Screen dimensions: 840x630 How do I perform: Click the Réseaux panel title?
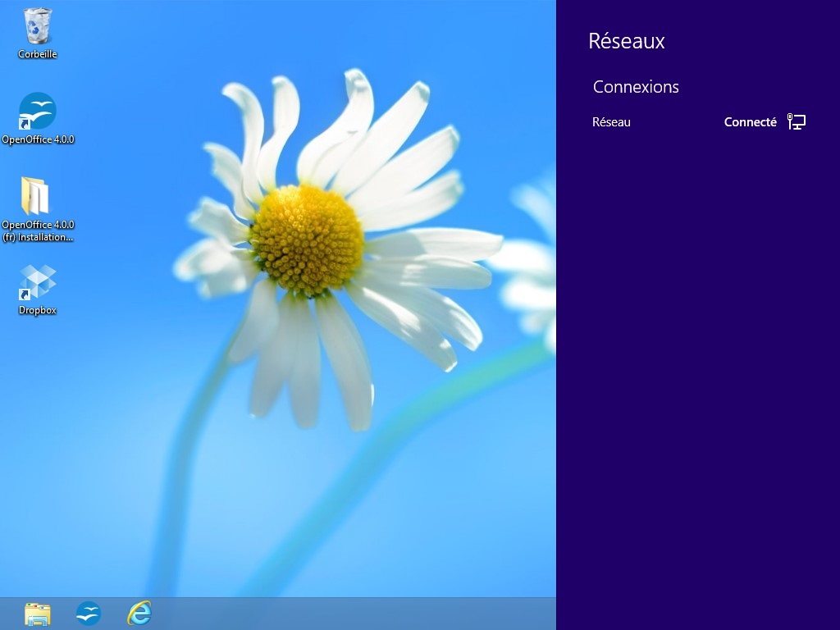tap(626, 41)
